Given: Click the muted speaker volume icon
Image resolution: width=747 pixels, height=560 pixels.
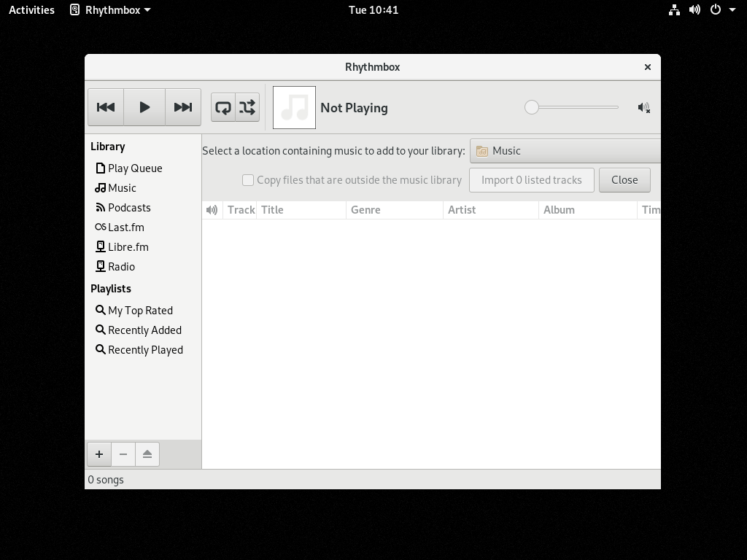Looking at the screenshot, I should click(x=643, y=108).
